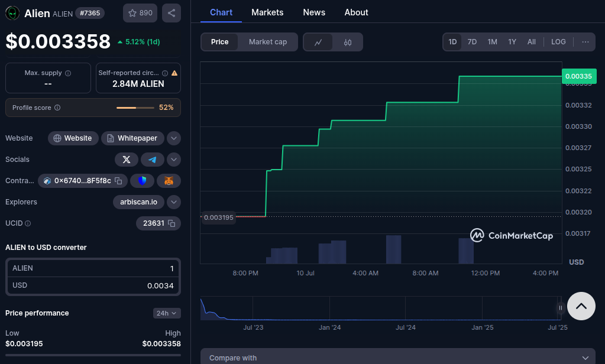The width and height of the screenshot is (605, 364).
Task: Switch to the News tab
Action: tap(314, 12)
